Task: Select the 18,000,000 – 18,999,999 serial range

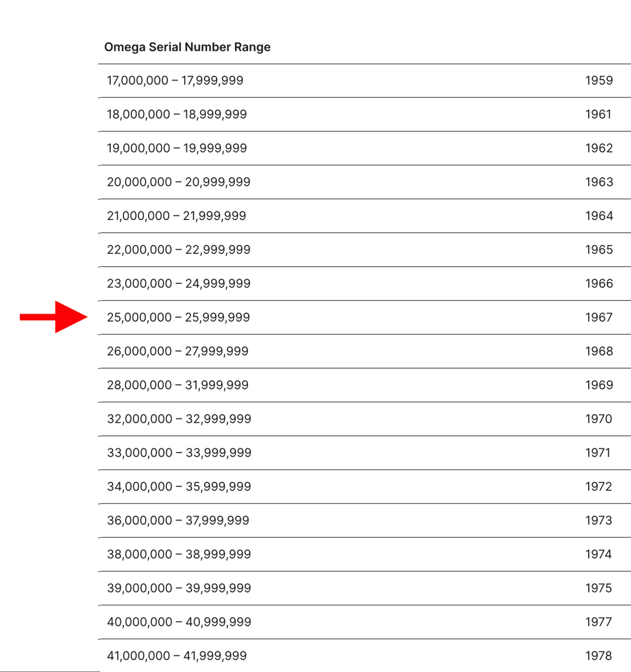Action: click(177, 114)
